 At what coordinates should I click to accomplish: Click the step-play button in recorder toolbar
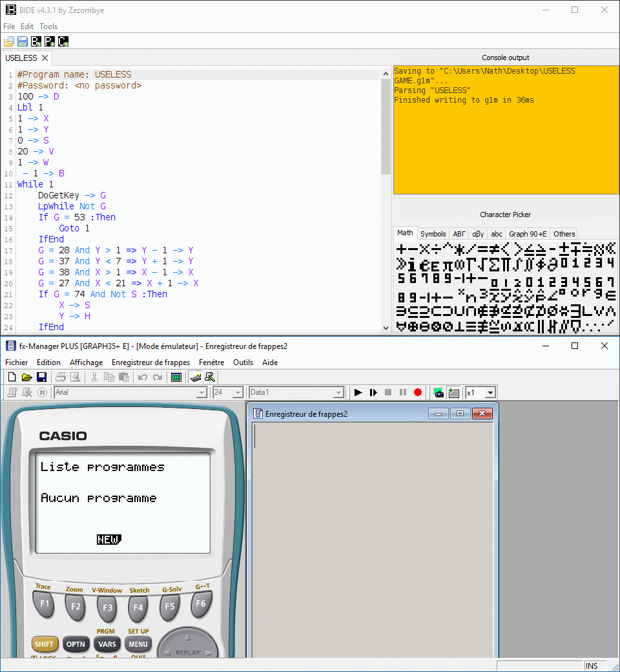tap(373, 392)
